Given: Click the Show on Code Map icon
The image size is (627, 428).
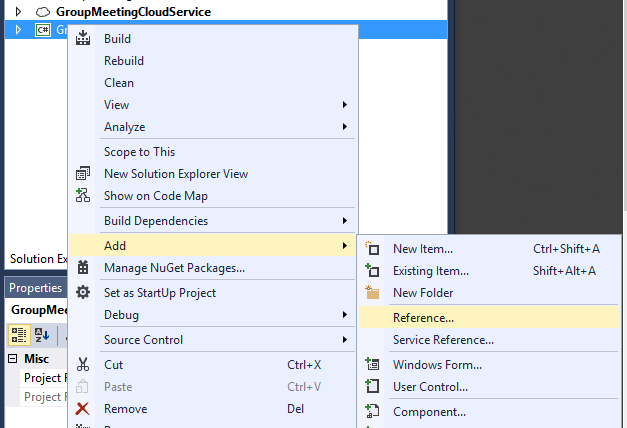Looking at the screenshot, I should [x=83, y=196].
